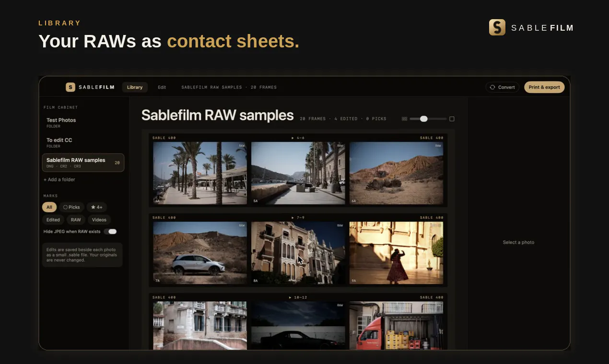Click the SABLEFILM logo in page corner

(x=531, y=28)
